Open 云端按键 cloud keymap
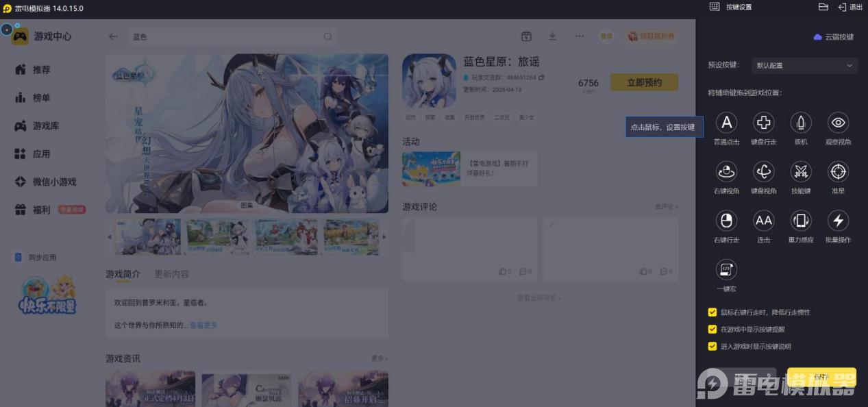The image size is (868, 407). tap(834, 37)
